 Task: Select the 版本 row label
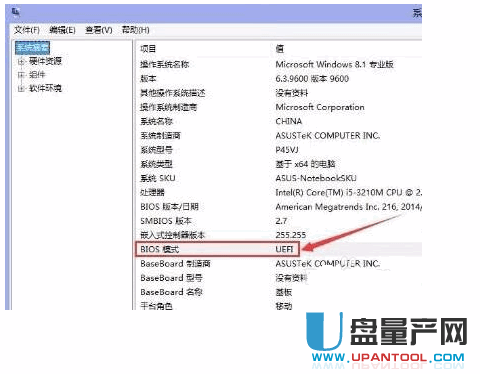click(148, 79)
